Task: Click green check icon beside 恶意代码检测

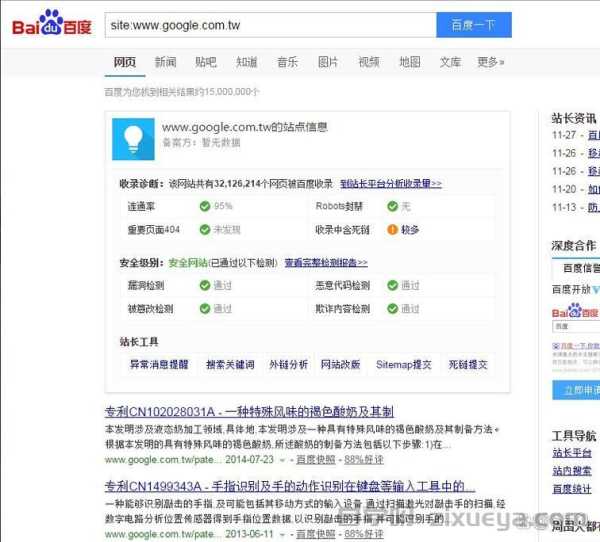Action: click(x=393, y=285)
